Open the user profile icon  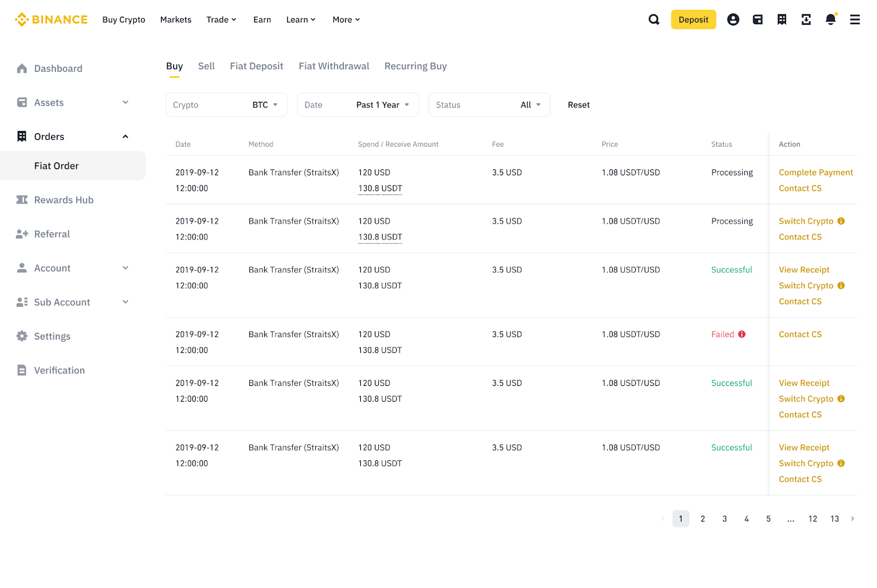733,20
